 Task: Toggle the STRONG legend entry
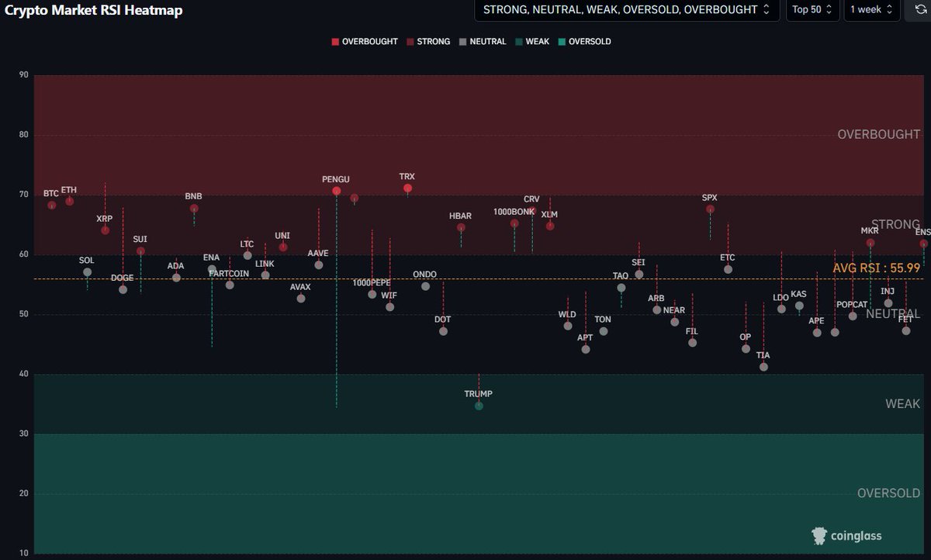point(427,42)
